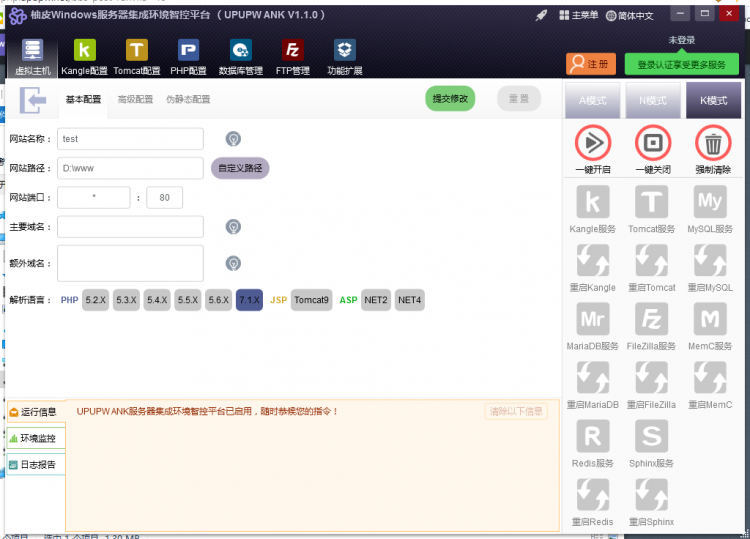
Task: Open 数据库管理 database icon
Action: (x=240, y=52)
